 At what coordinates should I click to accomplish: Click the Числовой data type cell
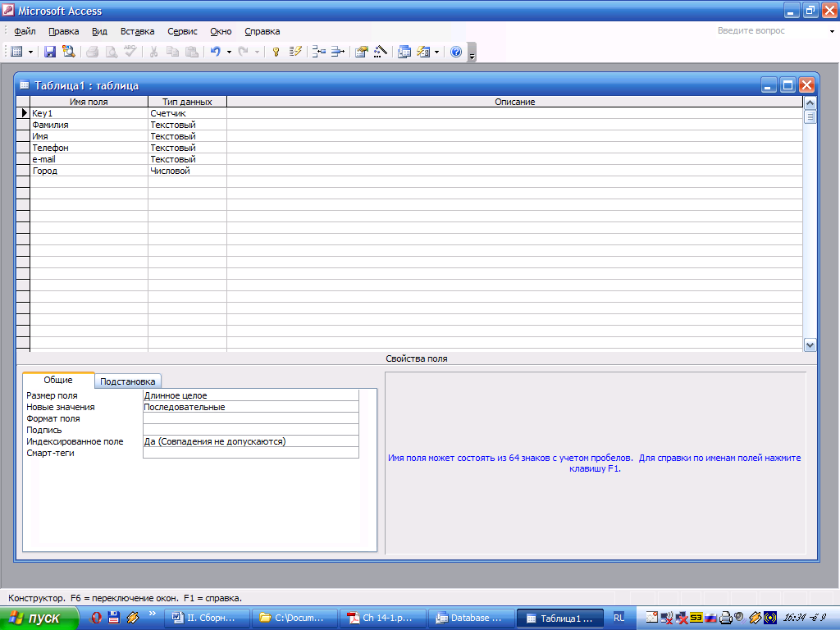[188, 171]
